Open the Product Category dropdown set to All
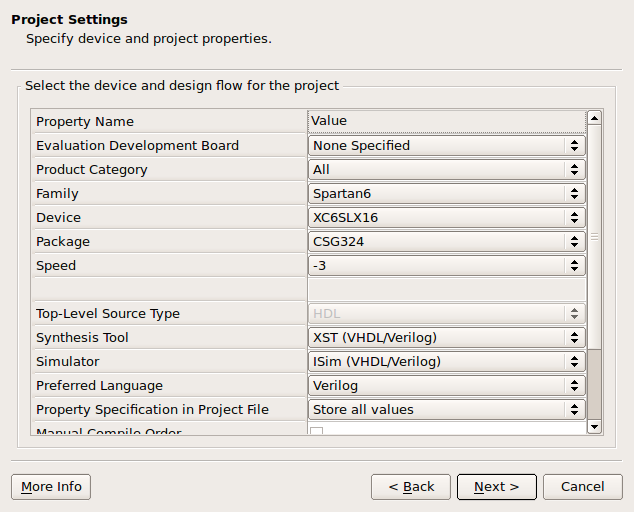 click(x=447, y=169)
